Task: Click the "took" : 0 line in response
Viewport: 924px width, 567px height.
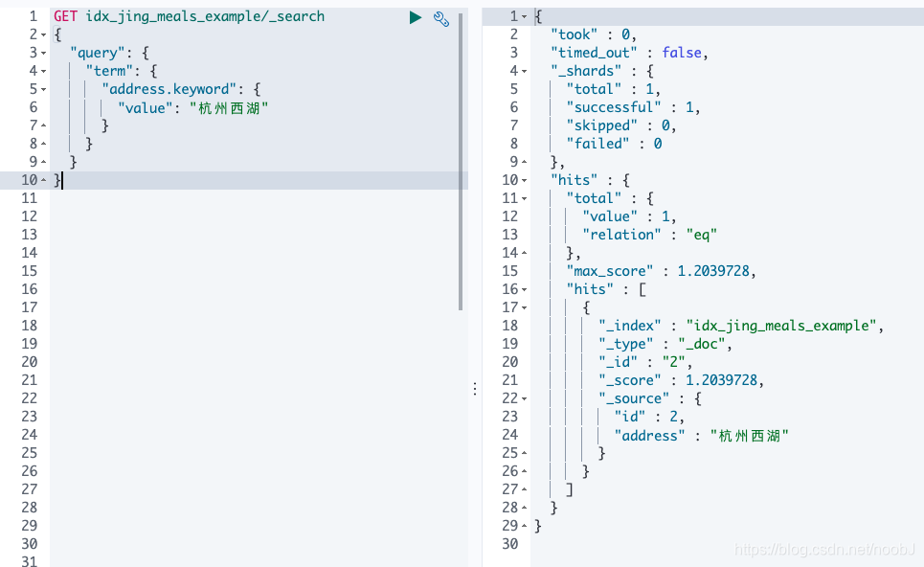Action: coord(594,34)
